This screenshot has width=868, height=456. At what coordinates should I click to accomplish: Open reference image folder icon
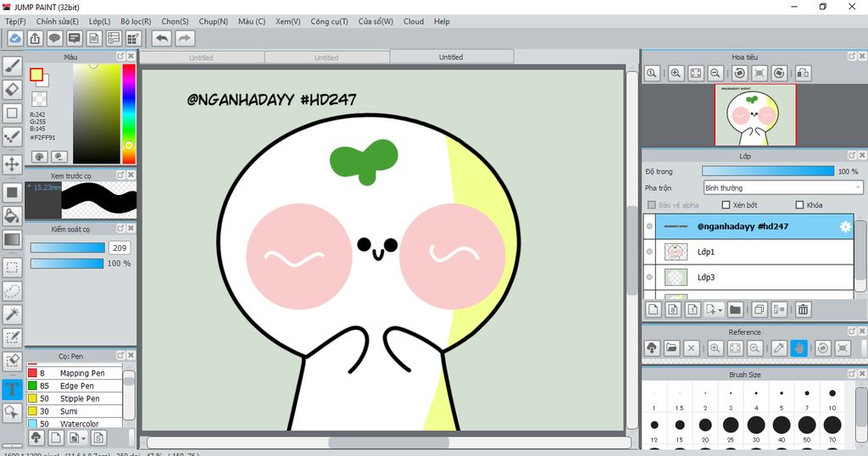click(671, 348)
